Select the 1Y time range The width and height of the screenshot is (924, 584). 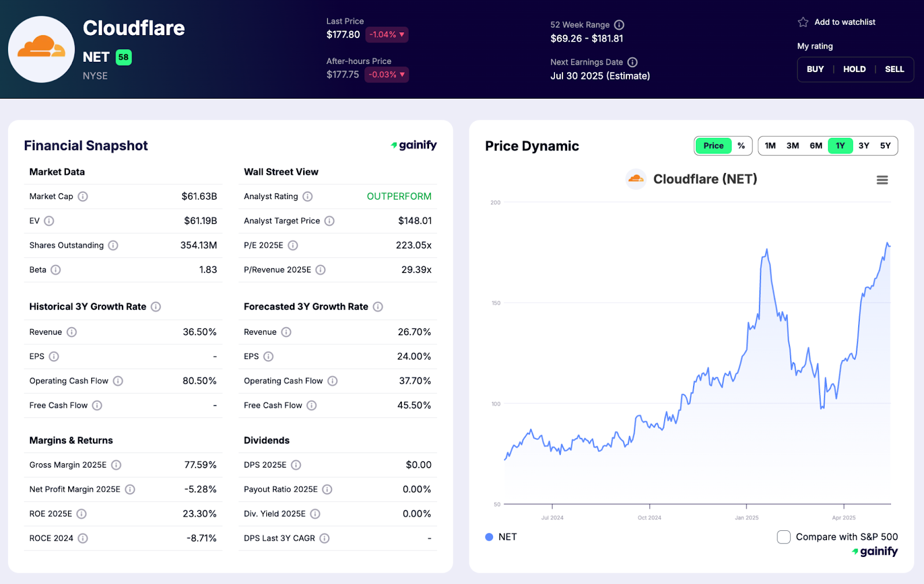click(840, 146)
